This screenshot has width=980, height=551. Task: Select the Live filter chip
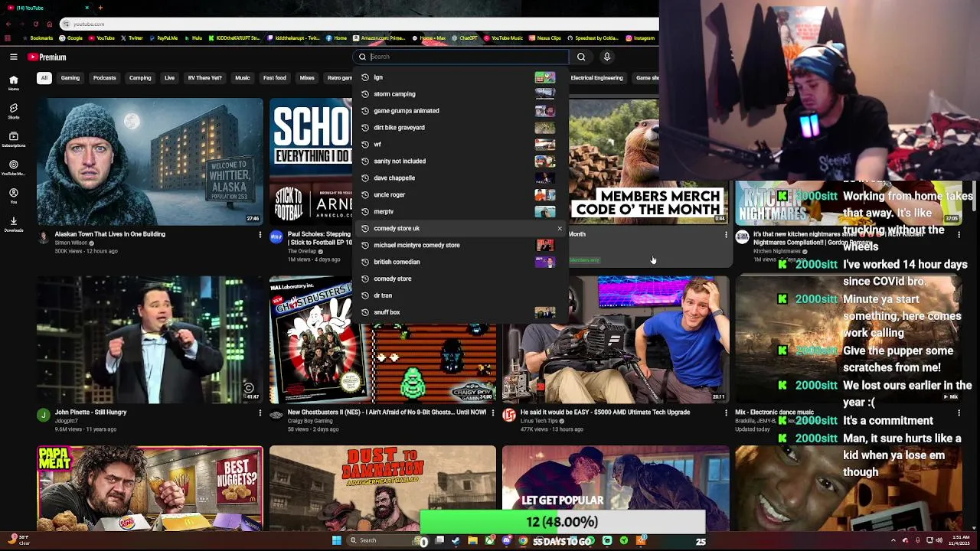[169, 78]
